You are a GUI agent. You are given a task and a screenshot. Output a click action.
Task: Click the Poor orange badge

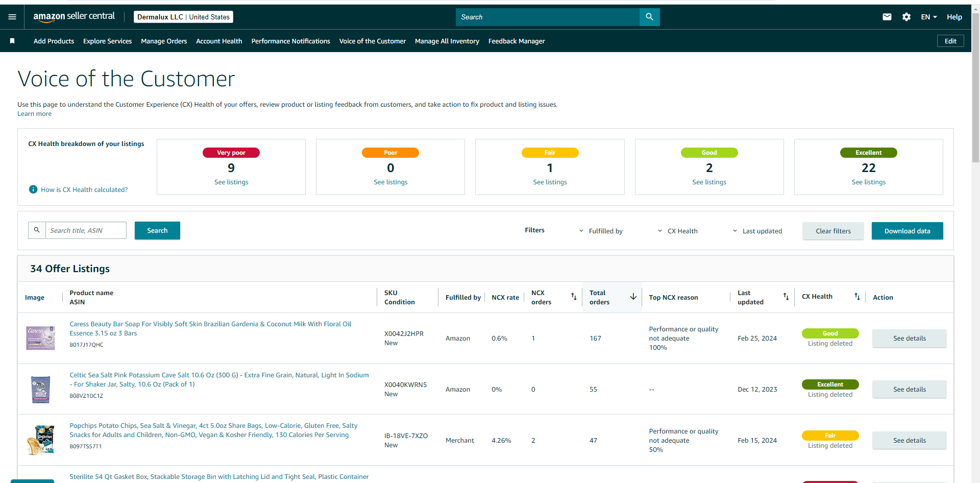tap(390, 153)
